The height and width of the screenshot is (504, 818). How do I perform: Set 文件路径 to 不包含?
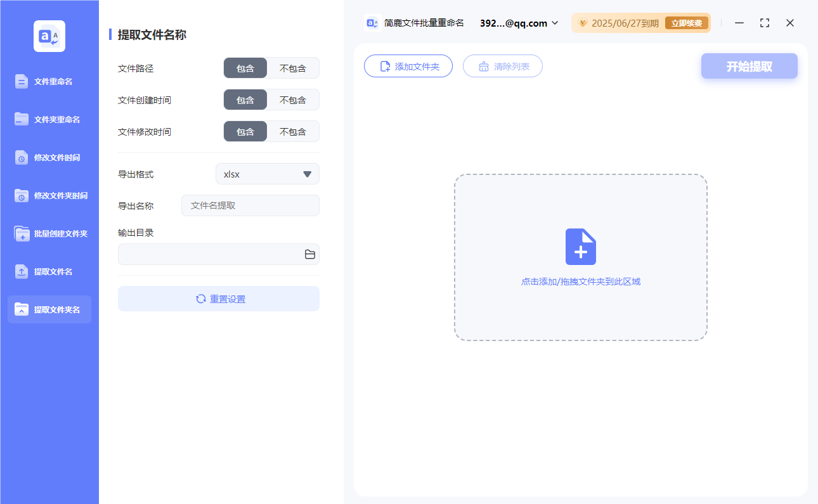point(293,68)
